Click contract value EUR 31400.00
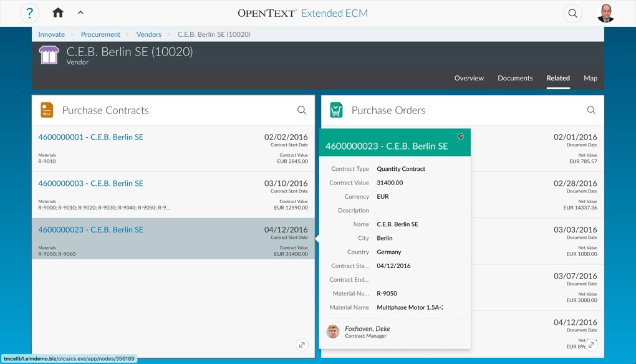The width and height of the screenshot is (636, 364). 291,254
